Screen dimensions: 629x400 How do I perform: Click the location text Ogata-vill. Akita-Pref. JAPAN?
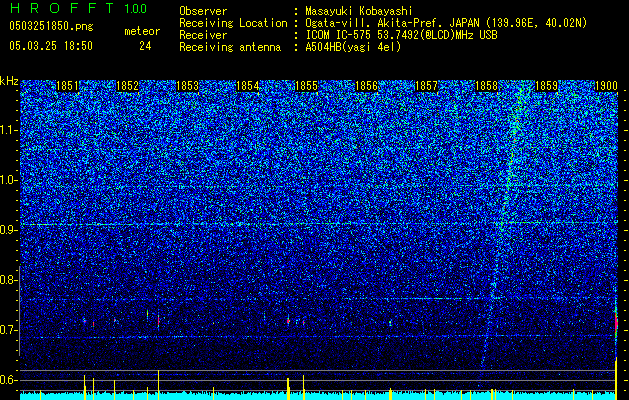[392, 23]
